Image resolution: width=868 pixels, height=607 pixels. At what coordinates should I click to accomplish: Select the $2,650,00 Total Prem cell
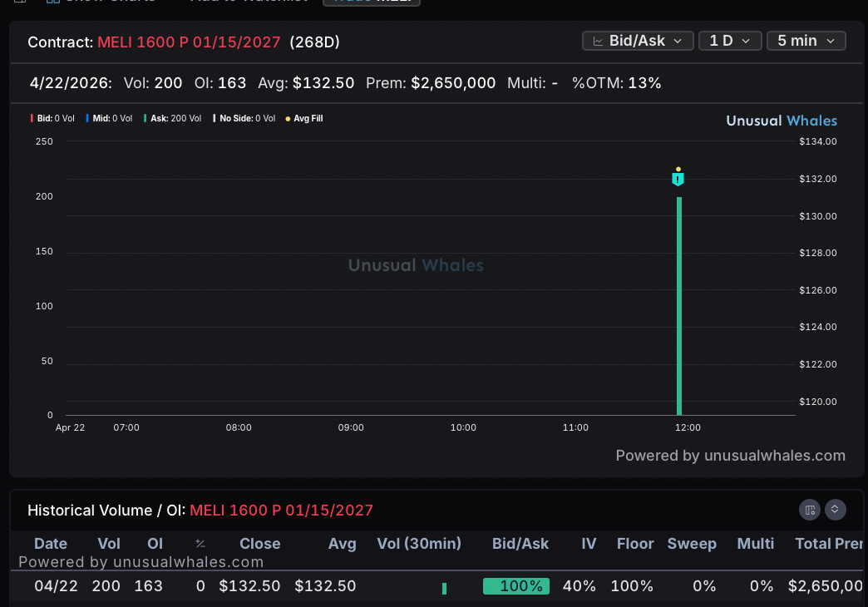point(826,586)
